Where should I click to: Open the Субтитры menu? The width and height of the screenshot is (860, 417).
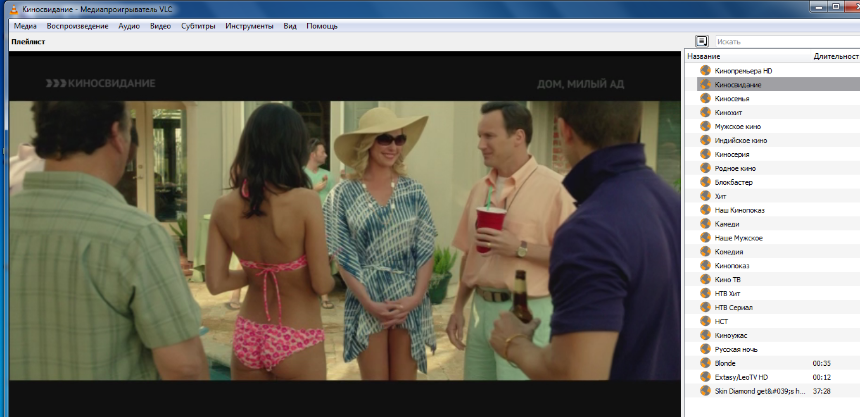coord(198,26)
